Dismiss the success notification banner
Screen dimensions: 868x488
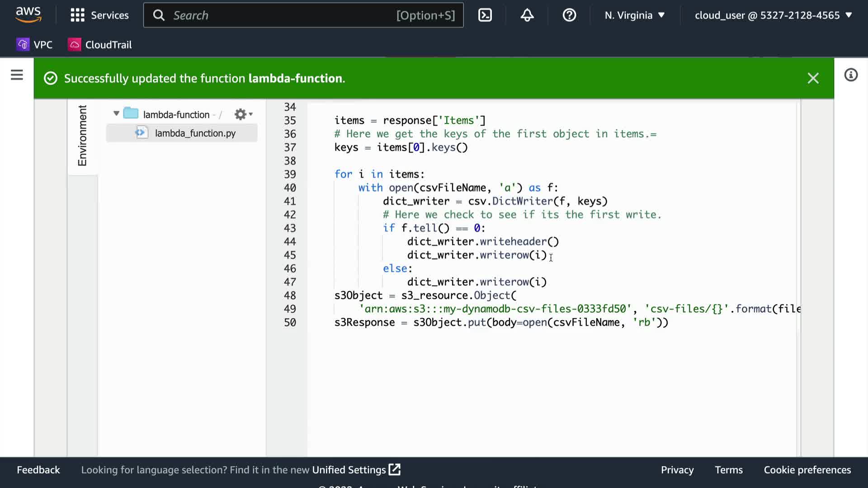[x=813, y=79]
